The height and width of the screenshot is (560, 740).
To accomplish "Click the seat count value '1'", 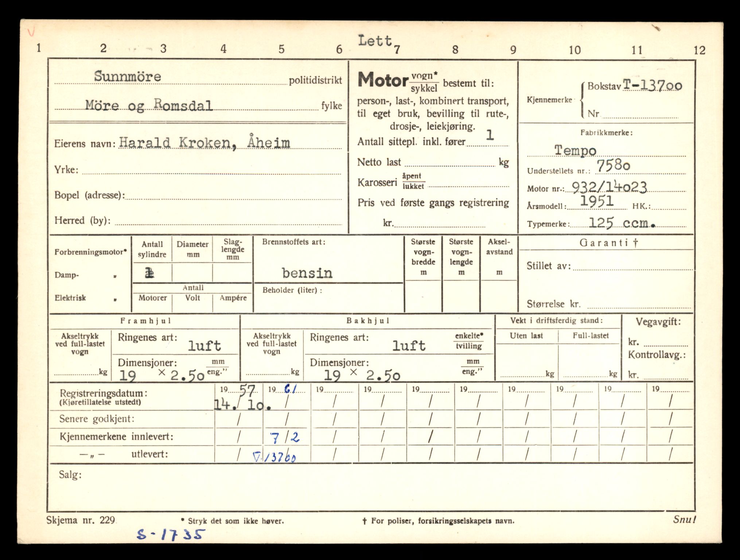I will 490,135.
